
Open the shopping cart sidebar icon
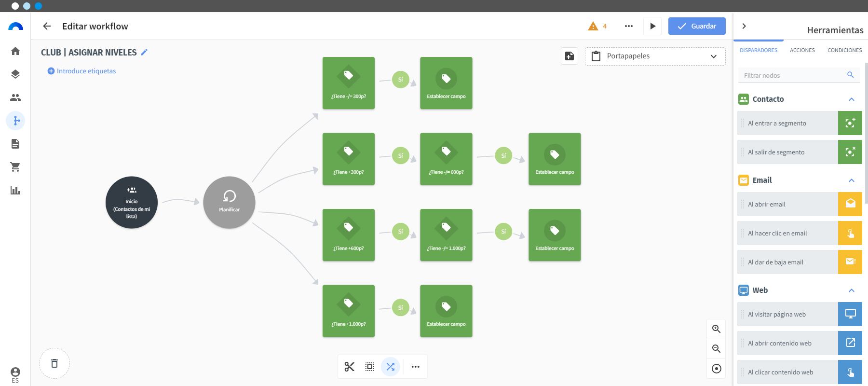pyautogui.click(x=15, y=167)
